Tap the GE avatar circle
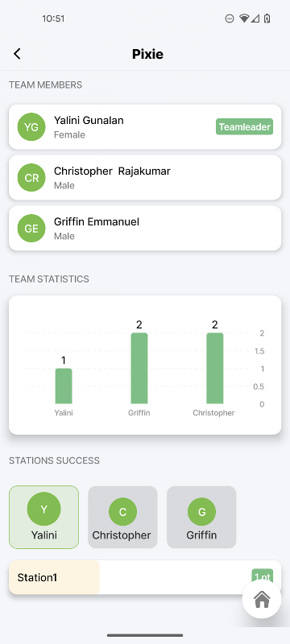This screenshot has width=290, height=644. tap(31, 229)
